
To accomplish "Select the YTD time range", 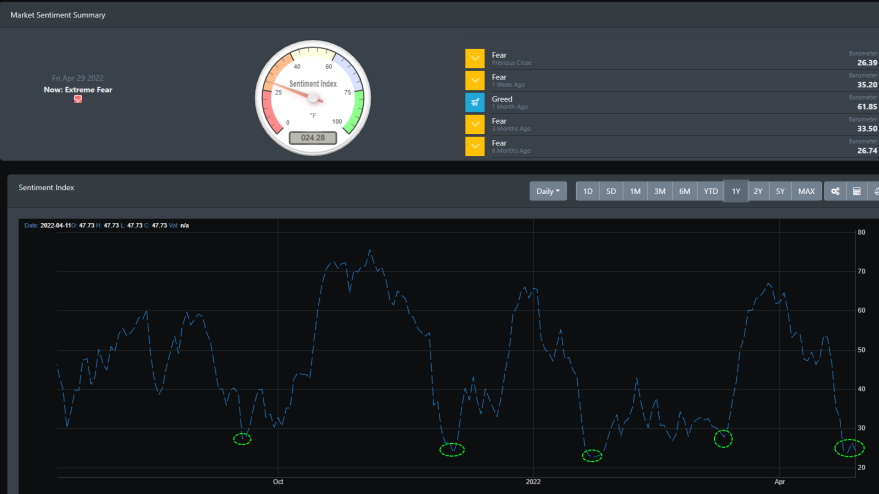I will coord(711,191).
